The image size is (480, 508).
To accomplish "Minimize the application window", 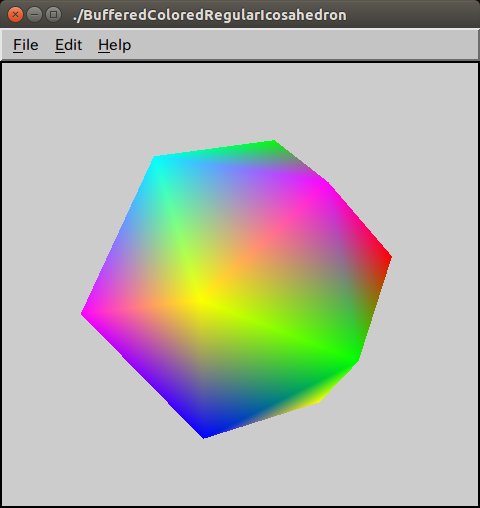I will click(34, 15).
